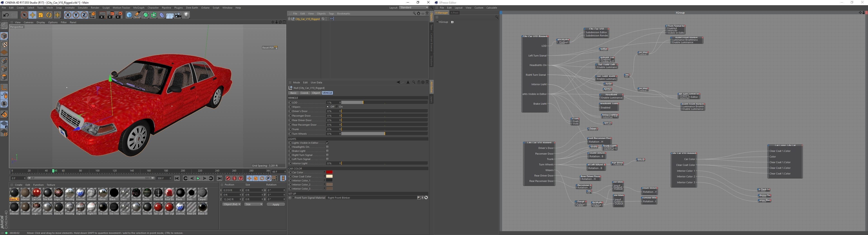The width and height of the screenshot is (868, 235).
Task: Turn Wipers On radio button
Action: click(337, 107)
